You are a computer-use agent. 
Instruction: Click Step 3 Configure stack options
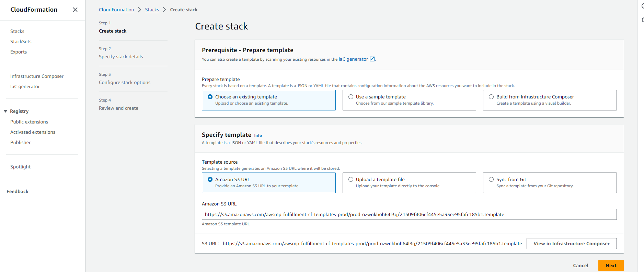pyautogui.click(x=125, y=82)
